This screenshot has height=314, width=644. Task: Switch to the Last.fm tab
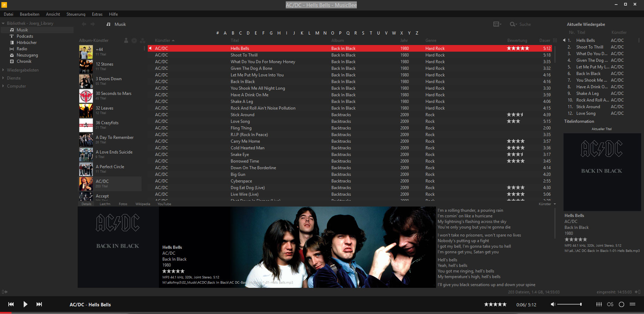click(105, 204)
